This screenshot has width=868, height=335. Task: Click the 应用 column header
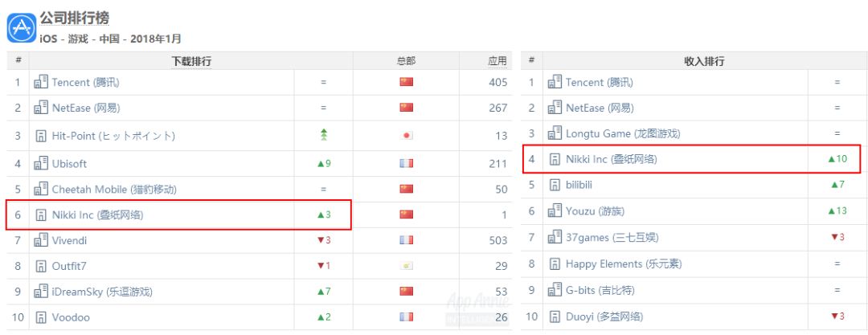click(x=497, y=61)
